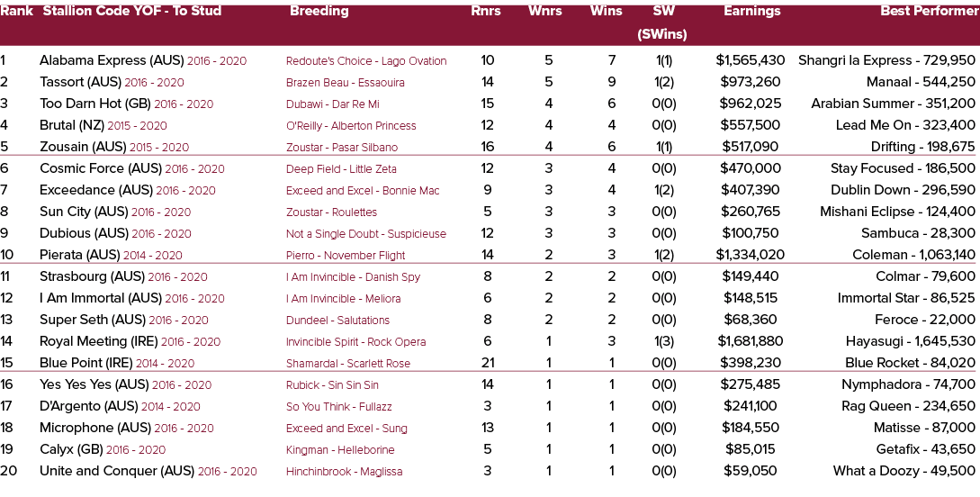This screenshot has width=980, height=497.
Task: Select stallion Cosmic Force (AUS)
Action: tap(101, 168)
